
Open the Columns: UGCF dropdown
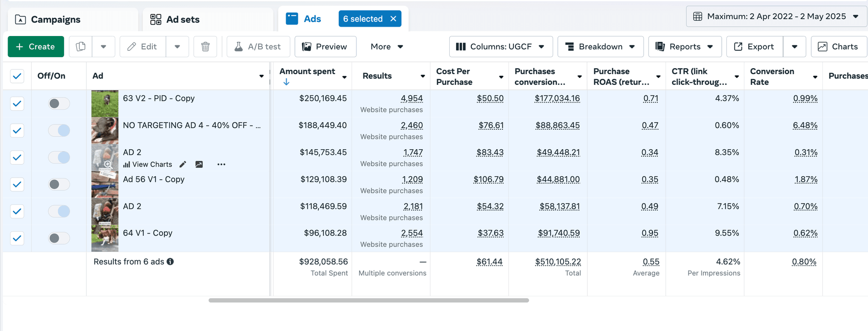click(x=501, y=47)
